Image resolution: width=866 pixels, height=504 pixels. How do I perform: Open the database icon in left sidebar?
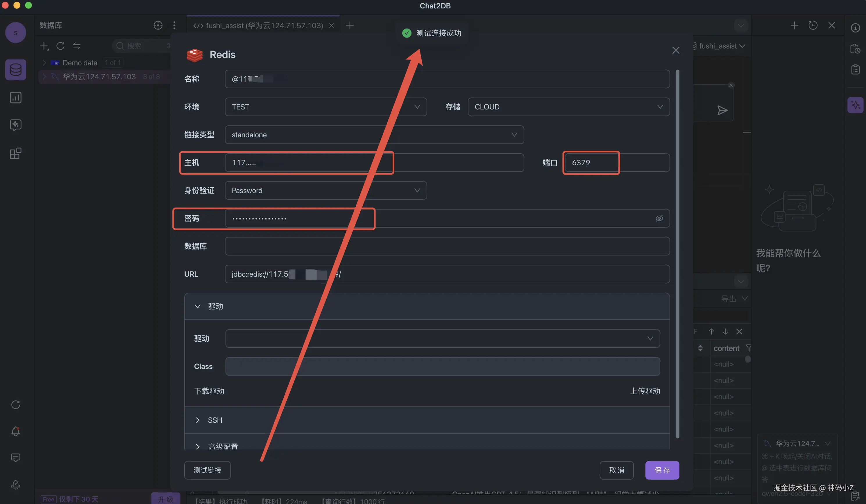click(15, 70)
